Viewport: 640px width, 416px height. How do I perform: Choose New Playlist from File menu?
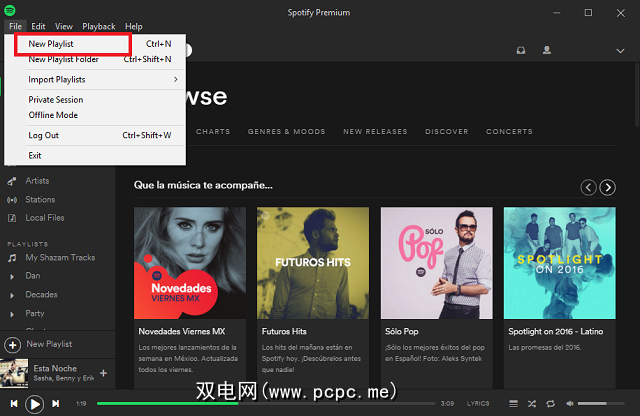point(95,44)
